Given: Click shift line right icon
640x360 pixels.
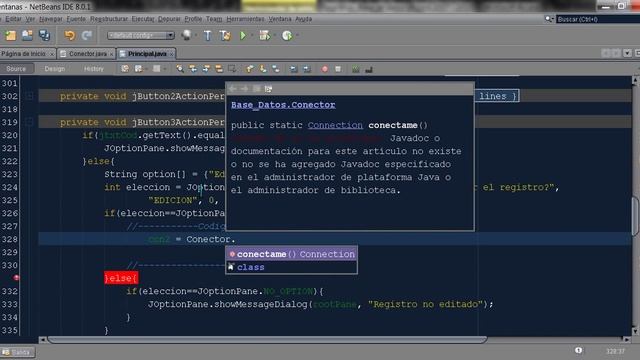Looking at the screenshot, I should pos(307,69).
